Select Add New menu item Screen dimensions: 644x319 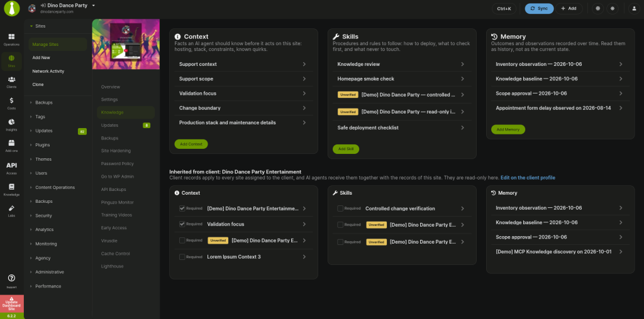(41, 58)
